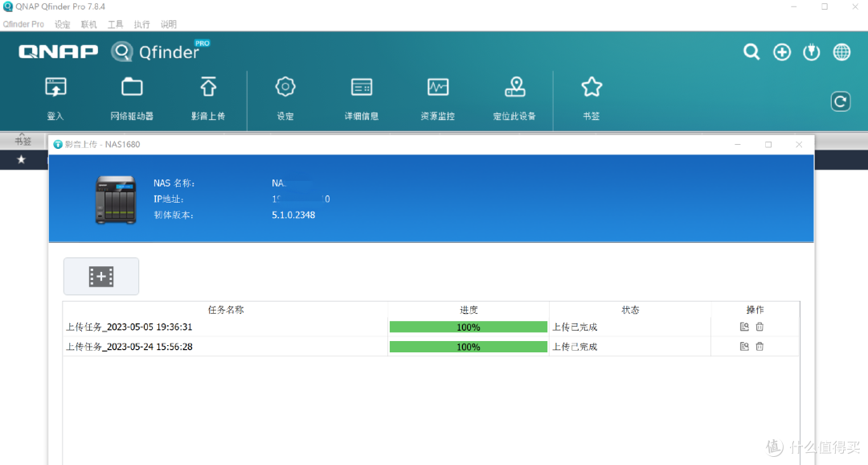868x465 pixels.
Task: Click firmware version 5.1.0.2348
Action: (x=293, y=215)
